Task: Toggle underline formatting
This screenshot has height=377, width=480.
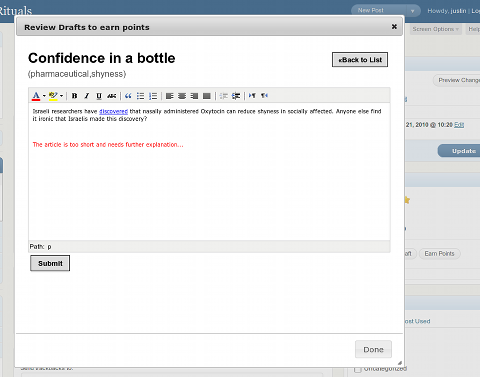Action: pos(99,96)
